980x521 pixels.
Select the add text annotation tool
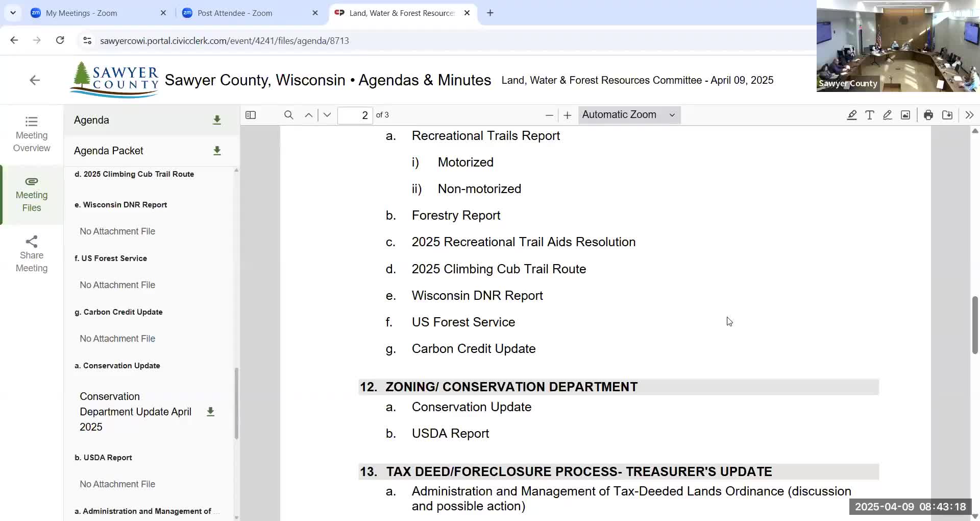pyautogui.click(x=870, y=115)
